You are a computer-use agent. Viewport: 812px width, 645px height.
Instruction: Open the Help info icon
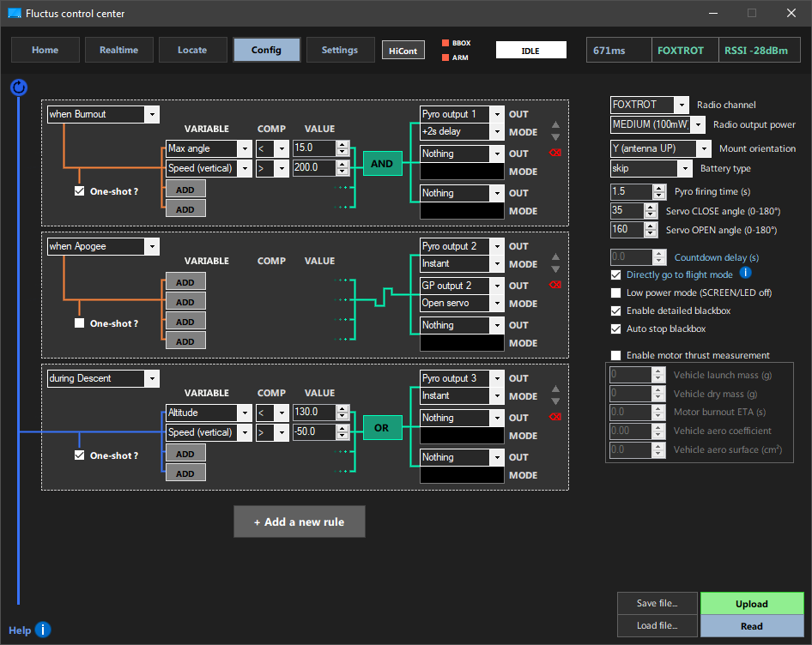(x=43, y=630)
